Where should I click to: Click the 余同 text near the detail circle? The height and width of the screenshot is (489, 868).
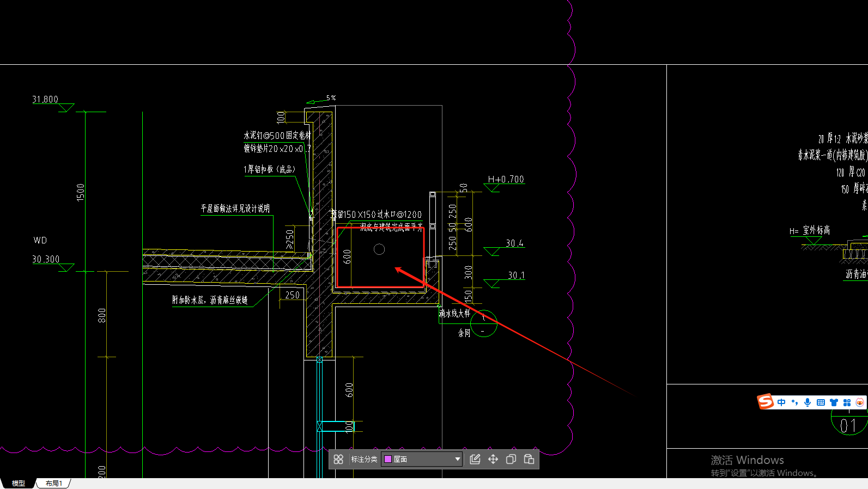(464, 333)
